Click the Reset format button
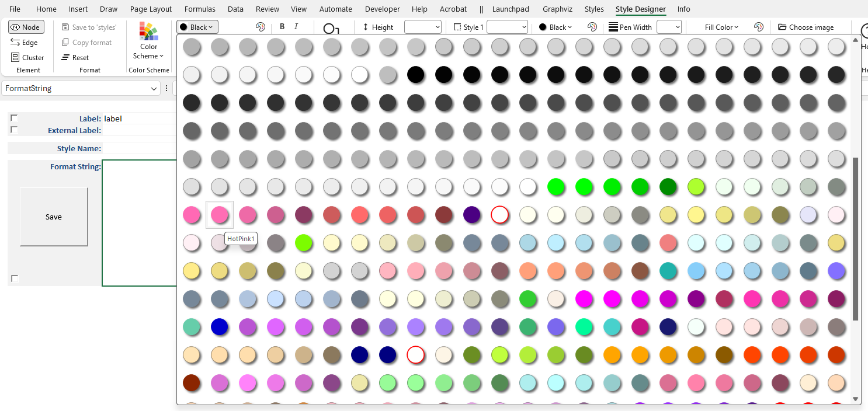Image resolution: width=868 pixels, height=411 pixels. pyautogui.click(x=75, y=57)
